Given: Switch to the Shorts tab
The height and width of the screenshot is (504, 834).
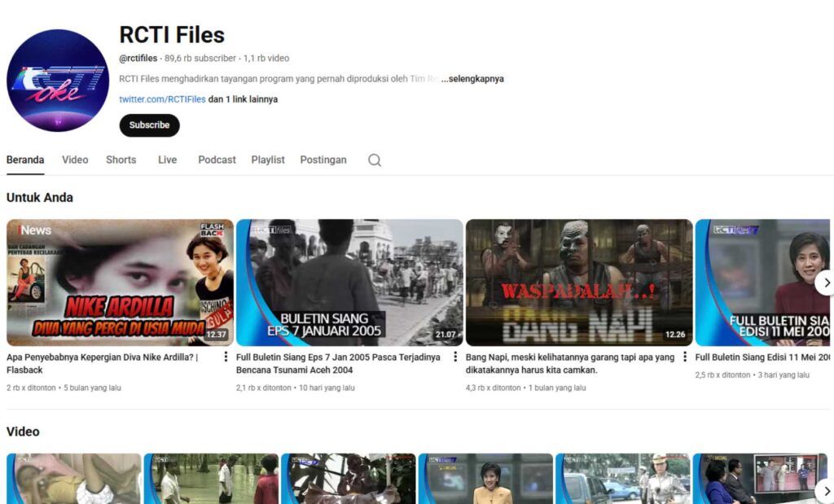Looking at the screenshot, I should 121,160.
